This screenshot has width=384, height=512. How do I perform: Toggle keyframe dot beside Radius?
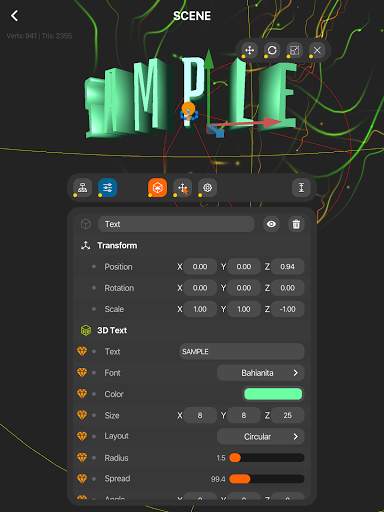coord(94,458)
